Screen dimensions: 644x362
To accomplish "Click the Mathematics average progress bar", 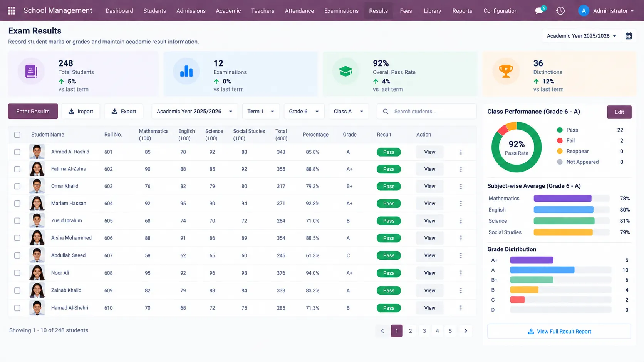I will click(x=572, y=199).
